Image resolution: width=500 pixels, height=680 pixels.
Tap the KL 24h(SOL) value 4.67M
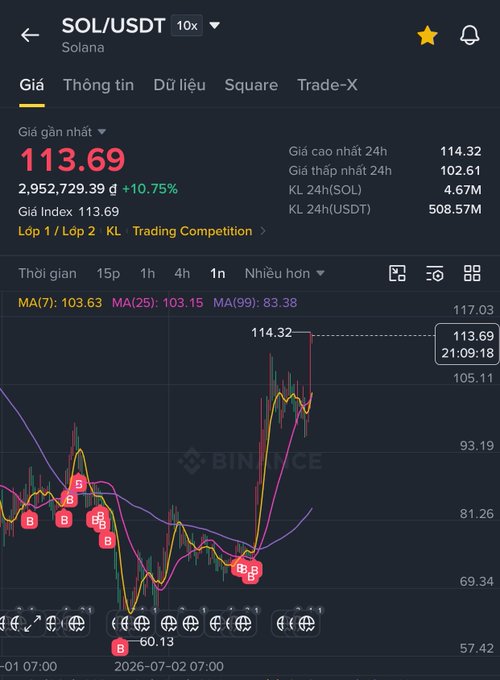point(463,190)
